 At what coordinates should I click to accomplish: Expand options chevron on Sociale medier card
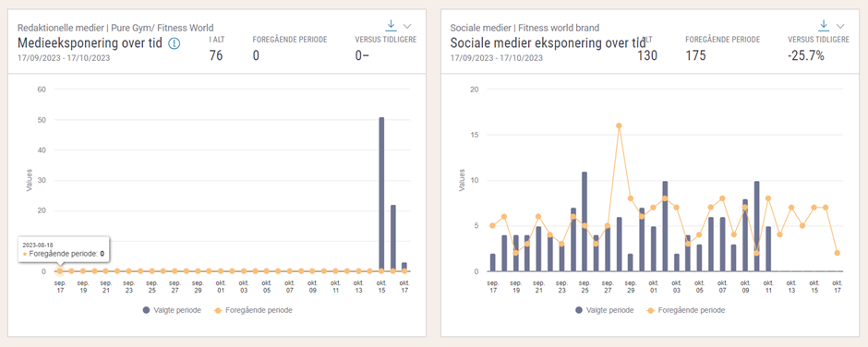click(840, 26)
